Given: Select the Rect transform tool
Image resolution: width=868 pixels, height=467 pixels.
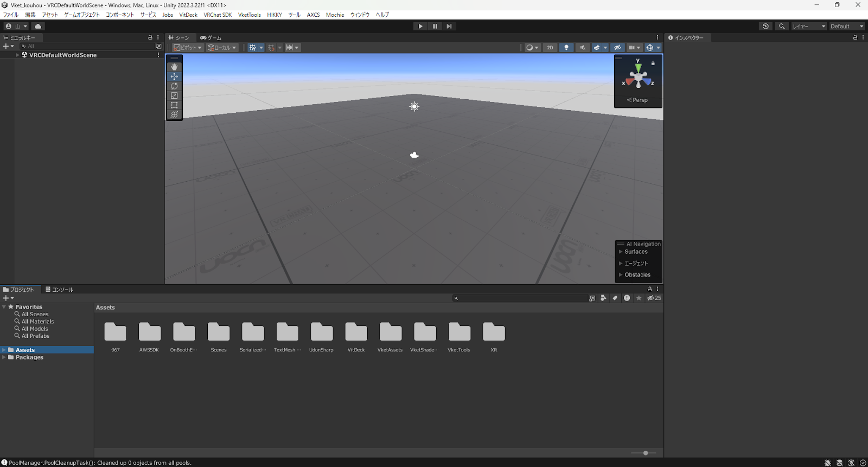Looking at the screenshot, I should coord(174,105).
